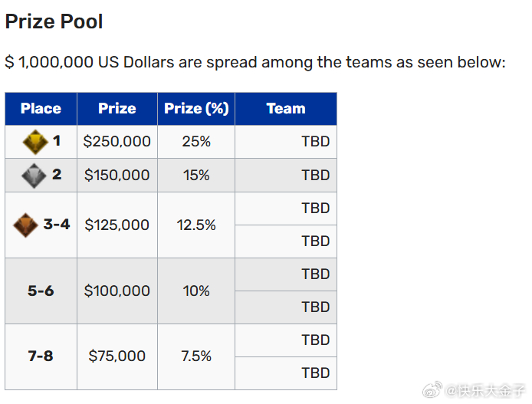The image size is (532, 404).
Task: Open the Weibo username watermark text
Action: (x=487, y=391)
